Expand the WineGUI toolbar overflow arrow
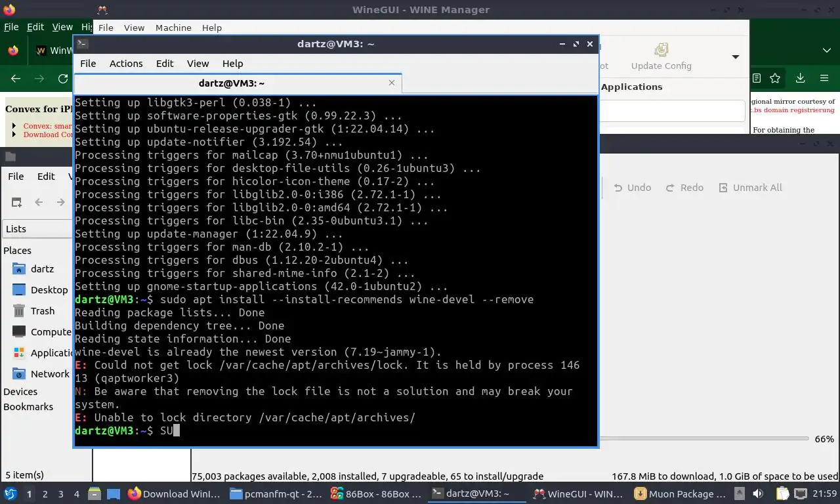This screenshot has width=840, height=504. point(736,56)
